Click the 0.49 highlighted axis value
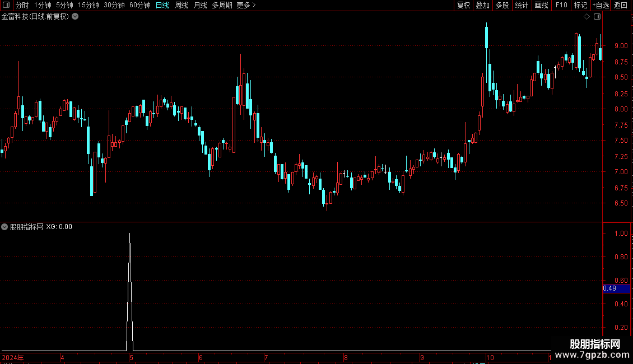The width and height of the screenshot is (633, 364). point(616,288)
